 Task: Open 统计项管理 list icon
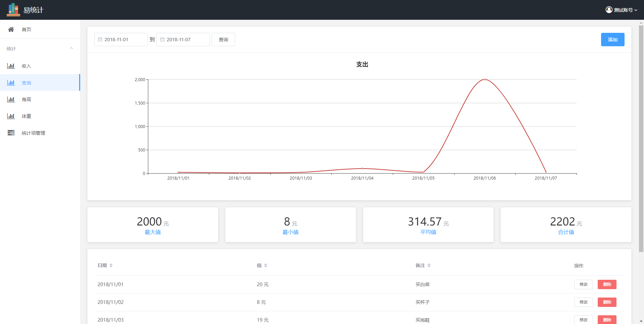coord(11,133)
